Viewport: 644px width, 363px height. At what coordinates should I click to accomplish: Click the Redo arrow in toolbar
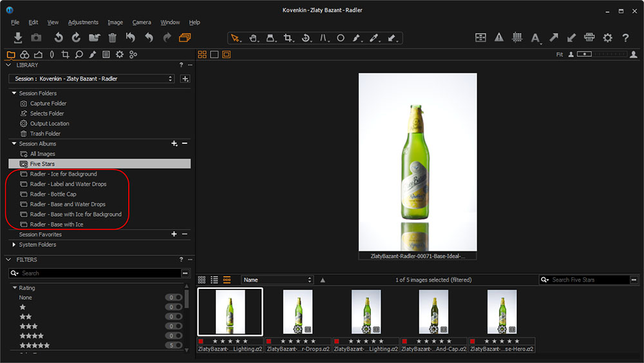click(x=167, y=38)
